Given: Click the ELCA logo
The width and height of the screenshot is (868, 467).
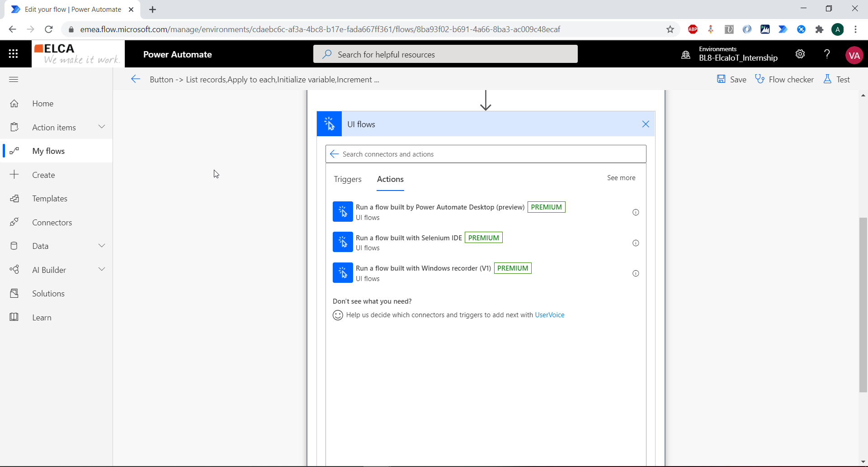Looking at the screenshot, I should click(x=78, y=53).
